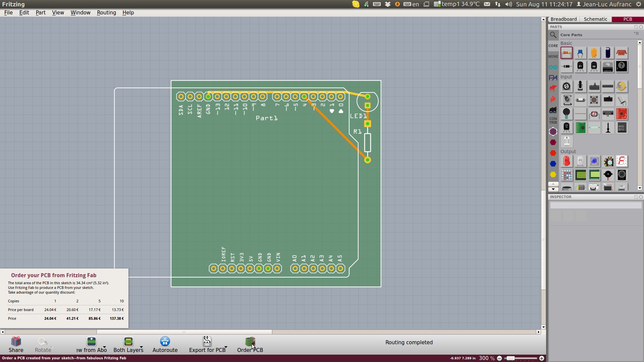The image size is (644, 362).
Task: Select the resistor part in Basic
Action: 567,53
